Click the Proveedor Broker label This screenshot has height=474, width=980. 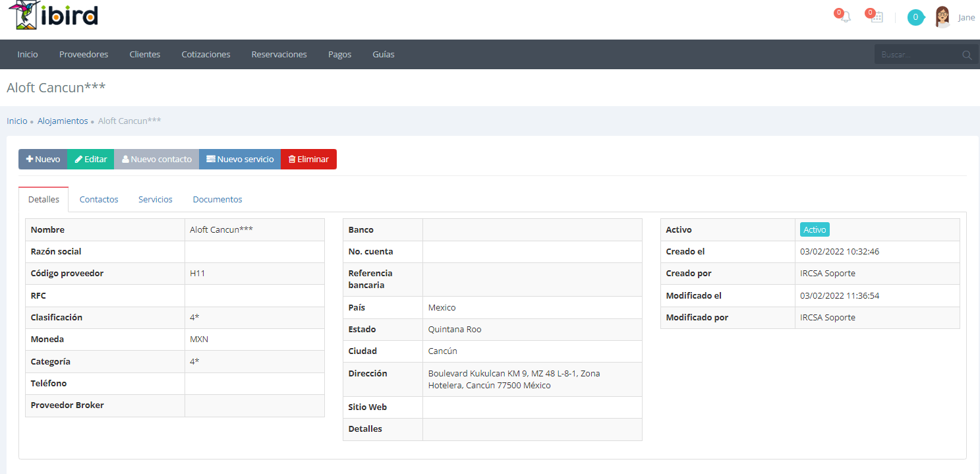tap(67, 405)
